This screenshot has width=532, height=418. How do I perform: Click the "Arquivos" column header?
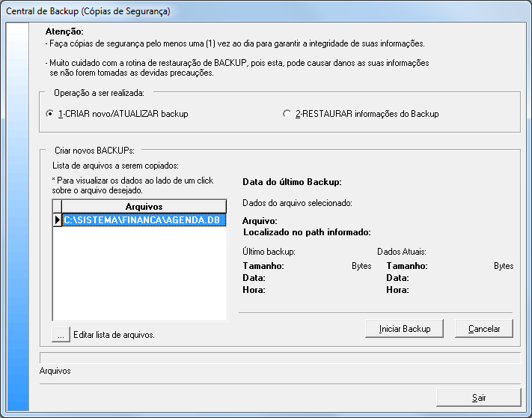click(144, 207)
